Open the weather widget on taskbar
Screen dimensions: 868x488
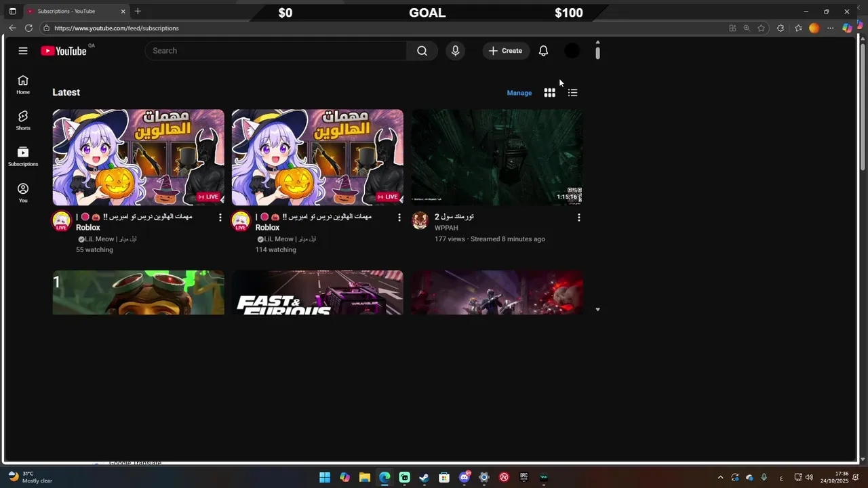[31, 477]
